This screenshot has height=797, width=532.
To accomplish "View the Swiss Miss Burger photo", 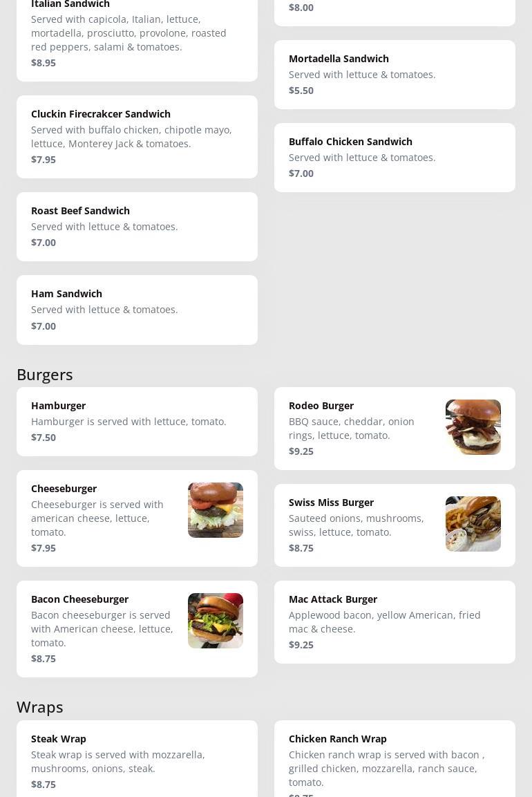I will 473,523.
